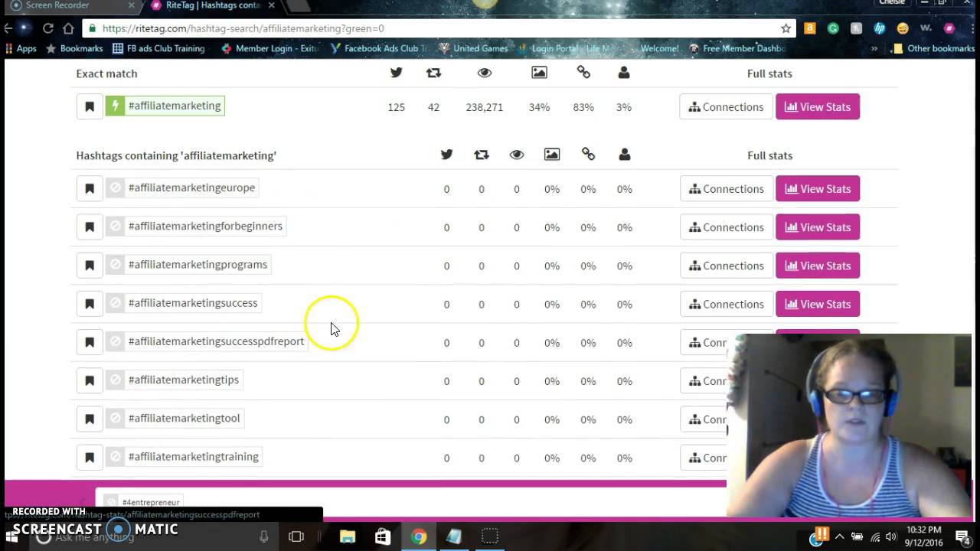Expand hidden bookmarks with the chevron
980x551 pixels.
[874, 48]
